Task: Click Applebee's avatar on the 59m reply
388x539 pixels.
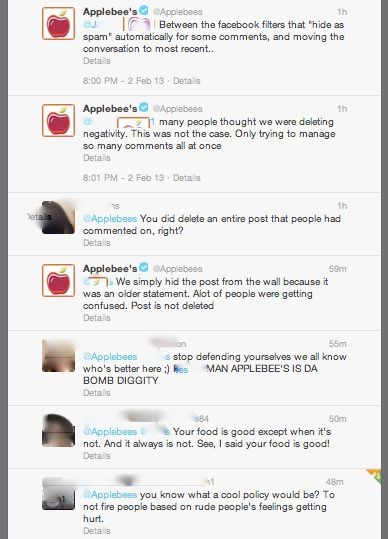Action: pos(58,280)
